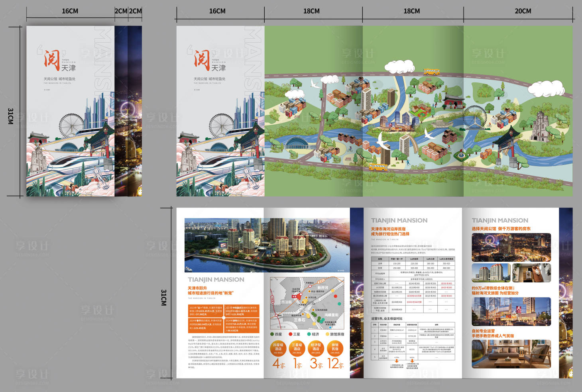Click the heading 约9万㎡港铁综合体在侧
The width and height of the screenshot is (582, 392).
[x=493, y=288]
